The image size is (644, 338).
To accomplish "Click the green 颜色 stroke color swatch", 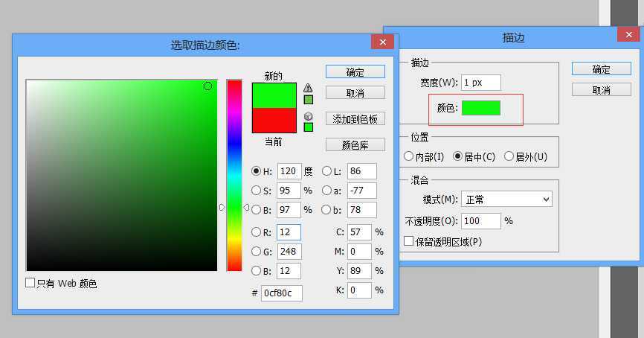I will [481, 108].
